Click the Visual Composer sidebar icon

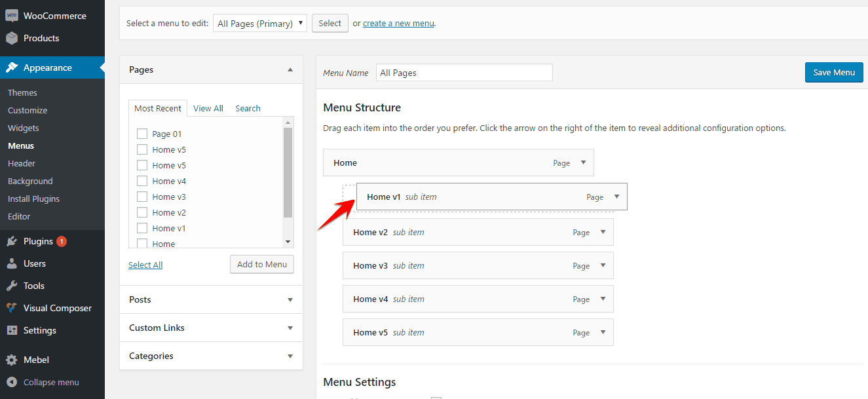click(10, 308)
